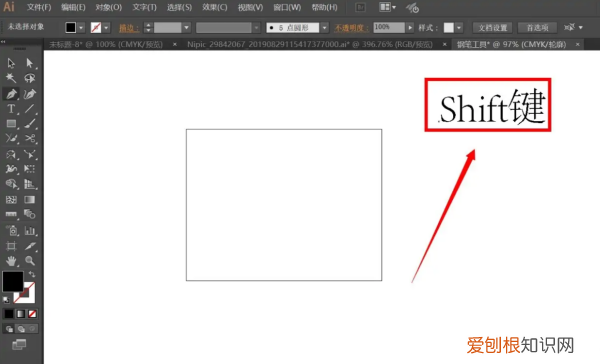Viewport: 600px width, 364px height.
Task: Open the 5 点圆形 brush definition dropdown
Action: [325, 28]
